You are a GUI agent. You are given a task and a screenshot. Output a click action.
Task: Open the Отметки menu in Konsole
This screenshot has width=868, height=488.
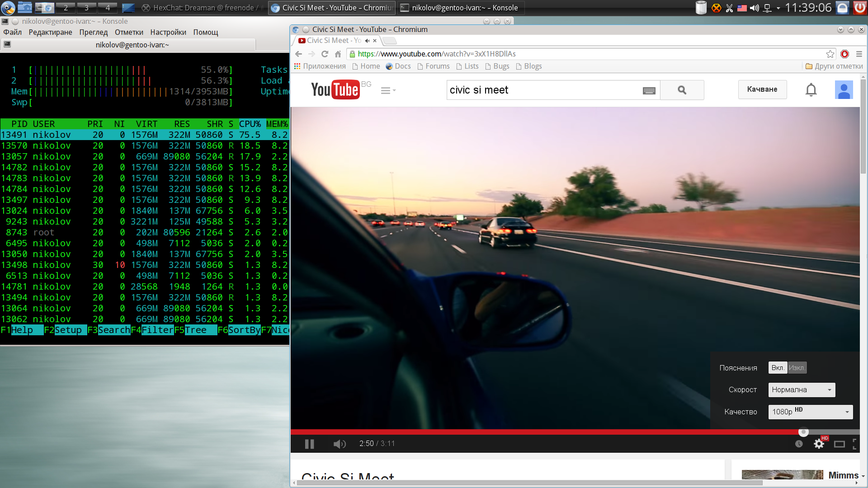pos(129,32)
